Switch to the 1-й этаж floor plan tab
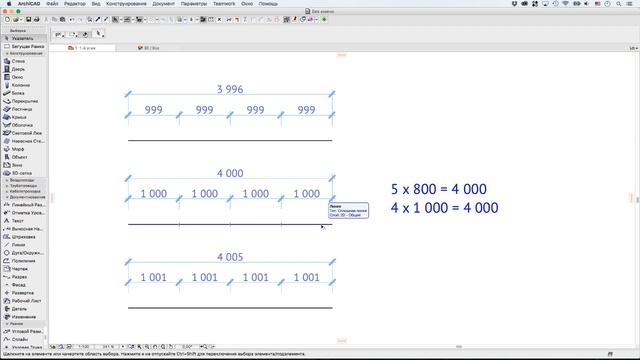640x360 pixels. [x=82, y=48]
